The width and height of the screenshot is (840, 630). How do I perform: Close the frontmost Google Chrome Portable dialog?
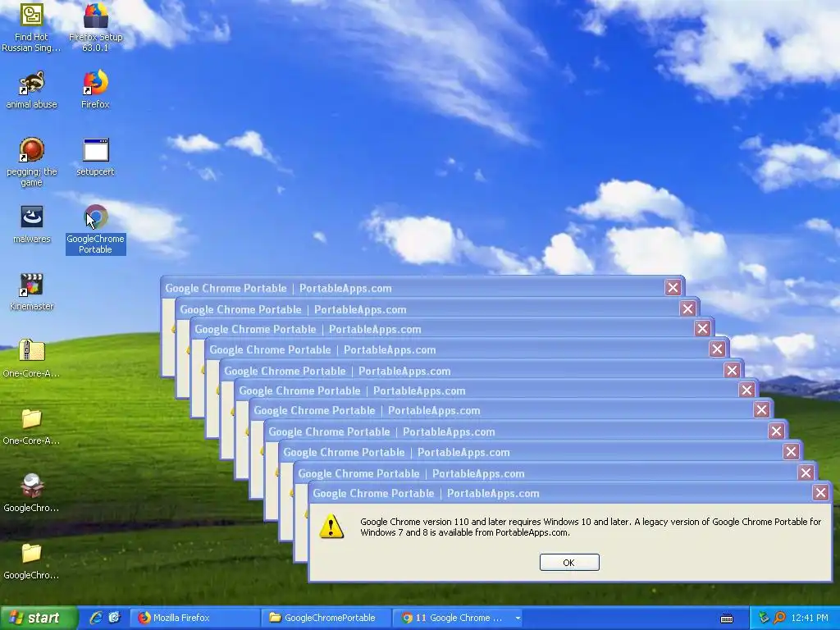820,493
